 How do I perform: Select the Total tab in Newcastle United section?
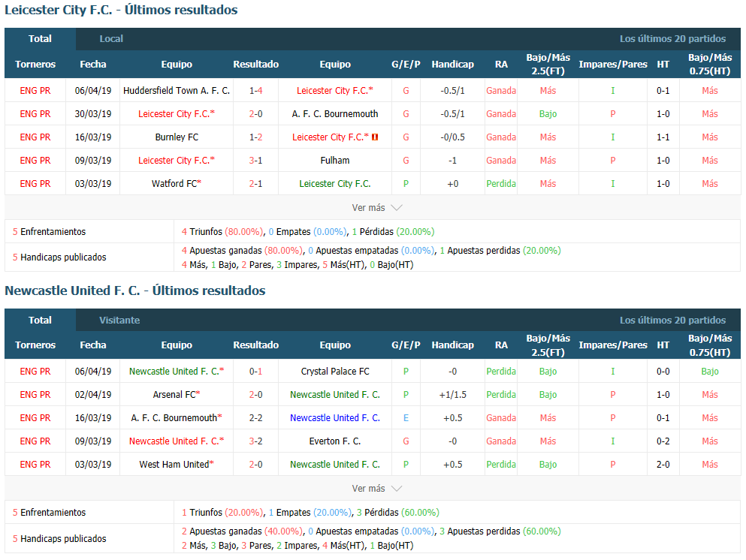click(x=40, y=320)
